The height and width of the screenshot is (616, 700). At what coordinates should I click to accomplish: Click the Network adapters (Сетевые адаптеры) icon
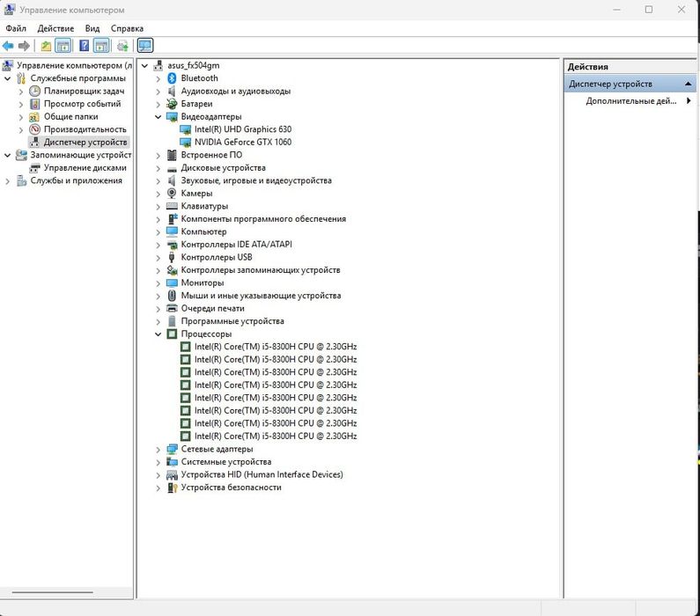click(x=172, y=449)
